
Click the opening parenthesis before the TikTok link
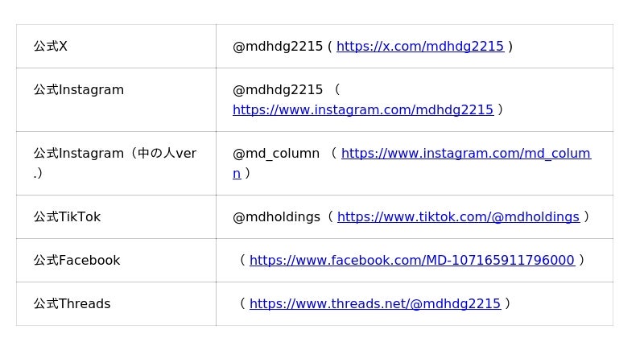[x=329, y=217]
